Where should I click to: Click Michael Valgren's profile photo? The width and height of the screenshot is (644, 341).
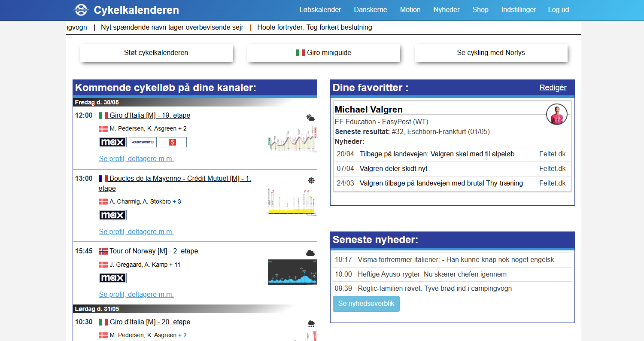click(x=556, y=115)
